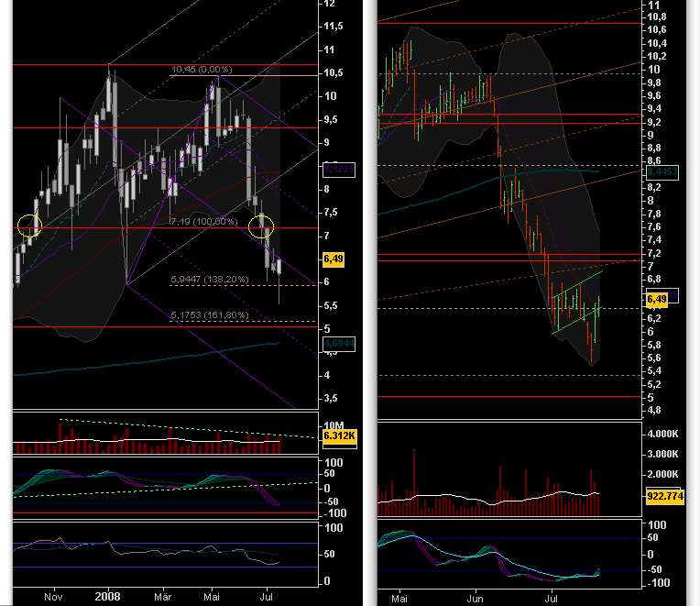700x606 pixels.
Task: Click the 10M volume axis label
Action: point(334,425)
